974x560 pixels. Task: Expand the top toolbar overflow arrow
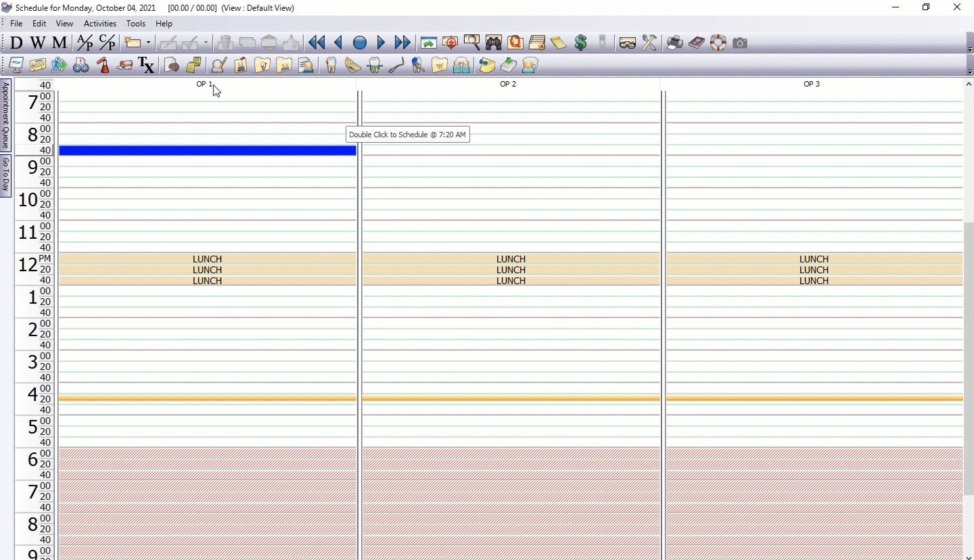coord(970,50)
